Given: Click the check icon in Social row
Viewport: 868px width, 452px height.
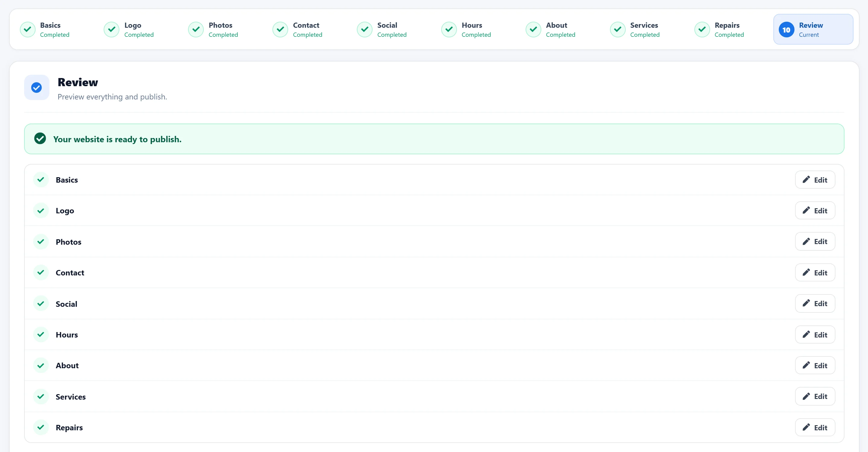Looking at the screenshot, I should pyautogui.click(x=41, y=303).
